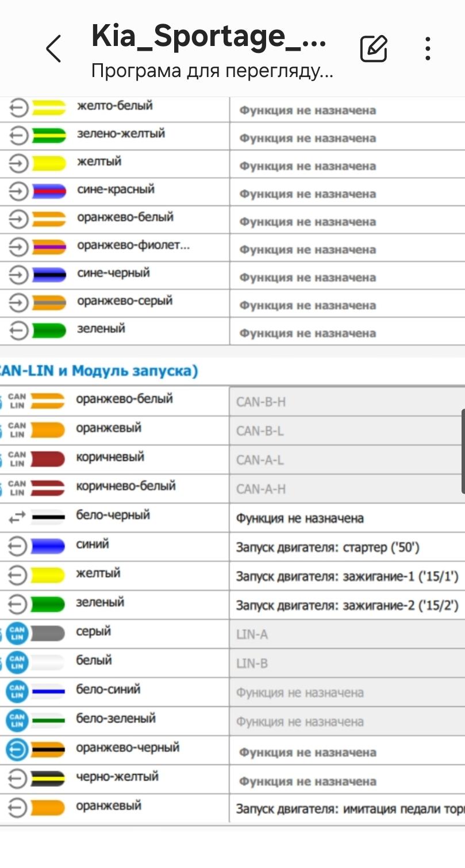Click the direction icon beside желто-белый
The width and height of the screenshot is (465, 868).
(19, 108)
